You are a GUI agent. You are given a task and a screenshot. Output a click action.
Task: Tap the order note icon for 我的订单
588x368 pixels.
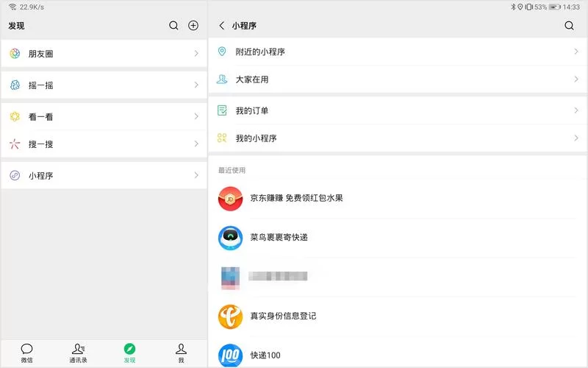click(222, 110)
